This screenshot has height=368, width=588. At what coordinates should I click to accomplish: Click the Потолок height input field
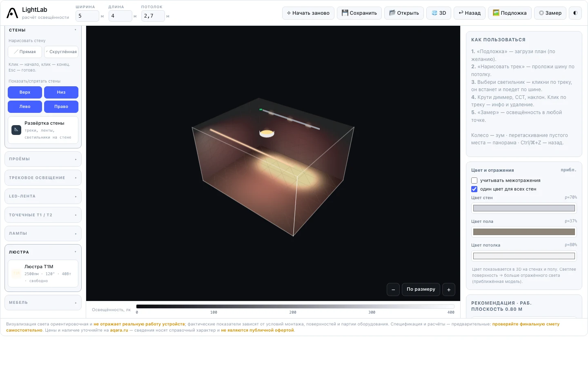click(x=153, y=16)
